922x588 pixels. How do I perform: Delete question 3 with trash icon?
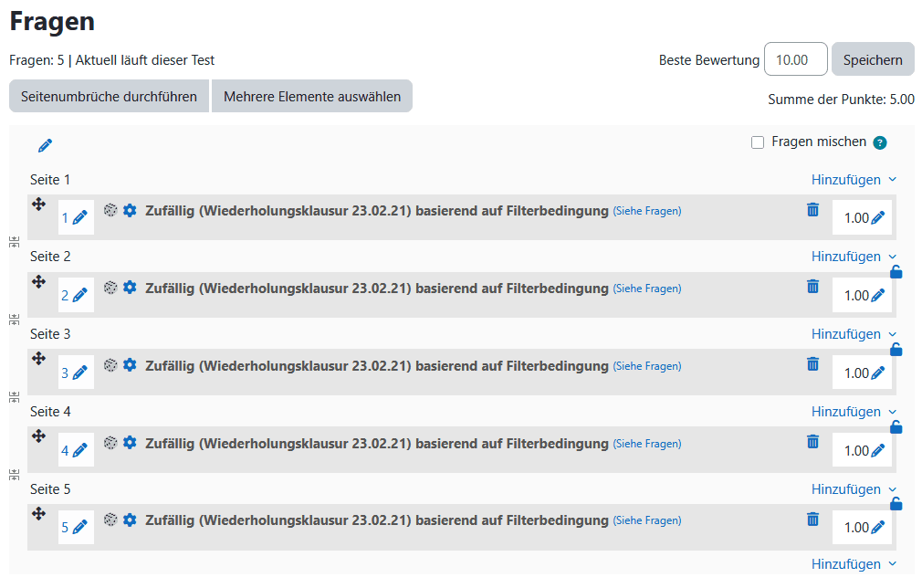coord(812,364)
